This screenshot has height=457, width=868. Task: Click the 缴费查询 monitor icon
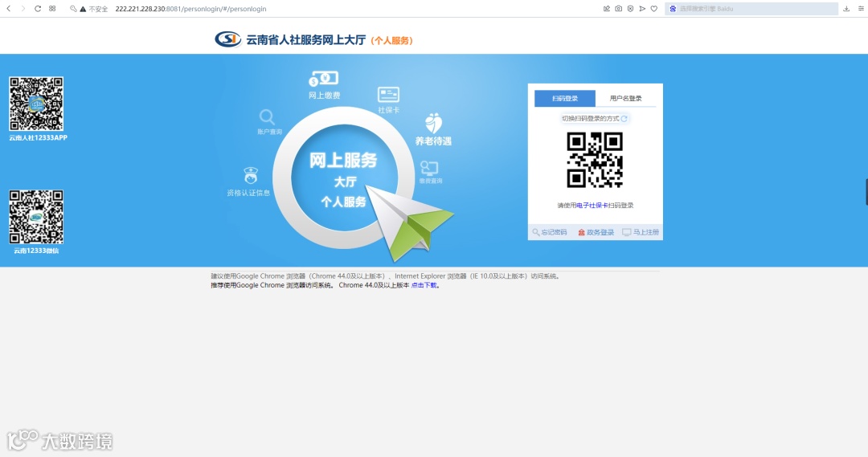429,168
